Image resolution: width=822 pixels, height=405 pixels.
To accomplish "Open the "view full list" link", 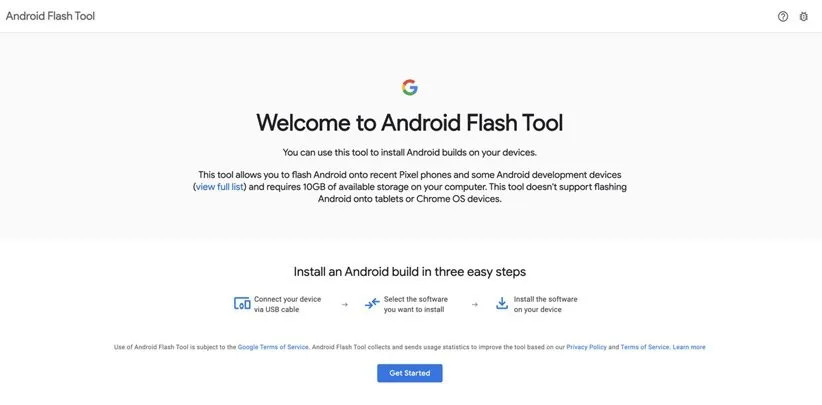I will click(x=219, y=187).
